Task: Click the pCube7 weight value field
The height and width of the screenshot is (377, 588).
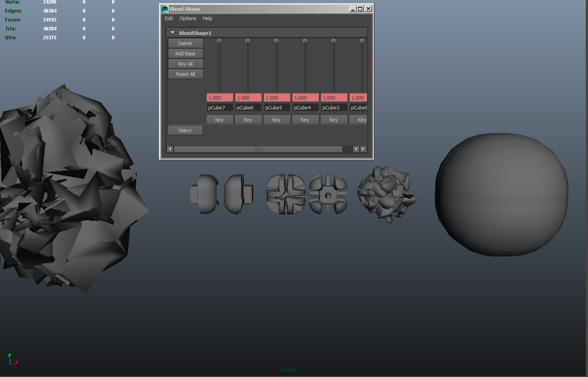Action: pyautogui.click(x=219, y=97)
